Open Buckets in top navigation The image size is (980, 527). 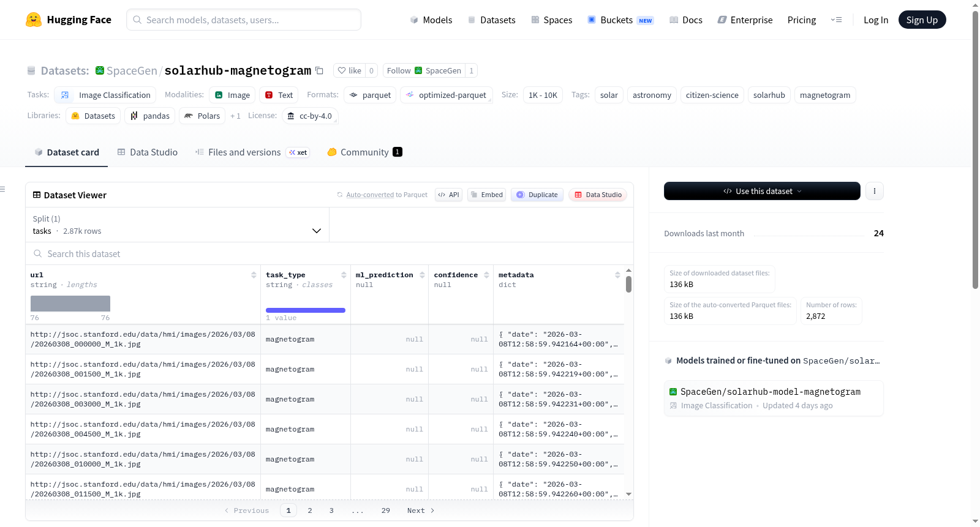[620, 20]
